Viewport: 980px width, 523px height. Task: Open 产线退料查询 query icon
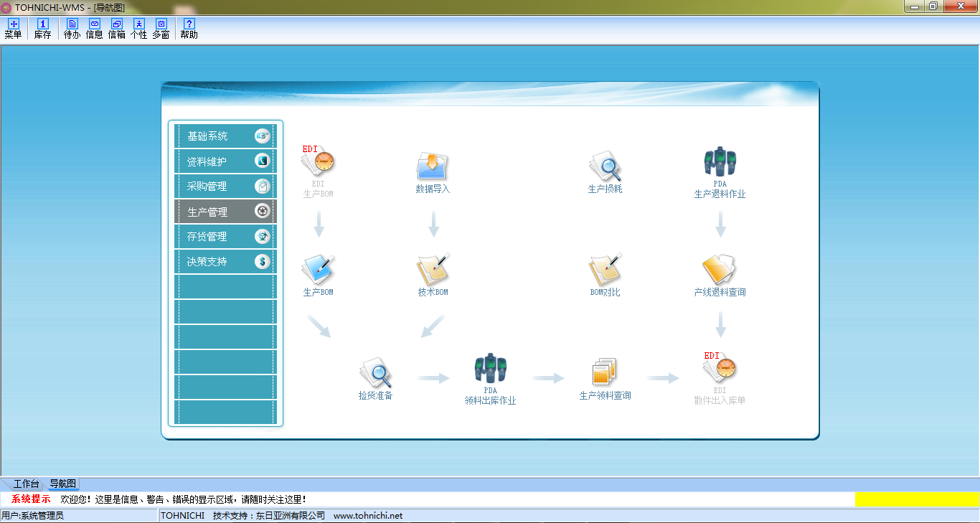(x=720, y=270)
